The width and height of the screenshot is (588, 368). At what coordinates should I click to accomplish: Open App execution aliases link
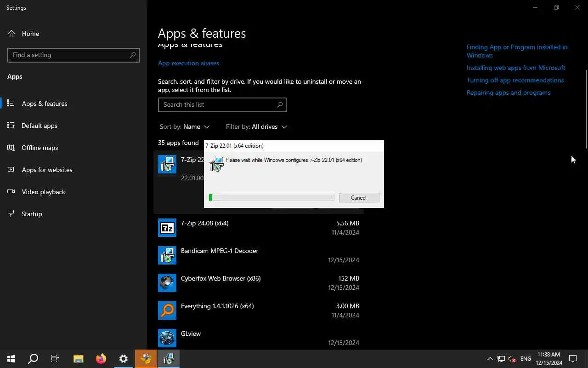[188, 63]
